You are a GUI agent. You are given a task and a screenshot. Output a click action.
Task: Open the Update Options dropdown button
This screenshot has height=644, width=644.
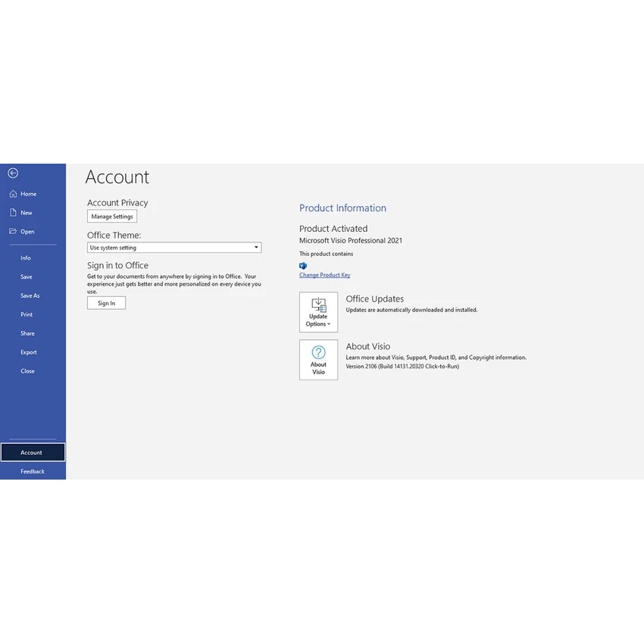pyautogui.click(x=318, y=312)
